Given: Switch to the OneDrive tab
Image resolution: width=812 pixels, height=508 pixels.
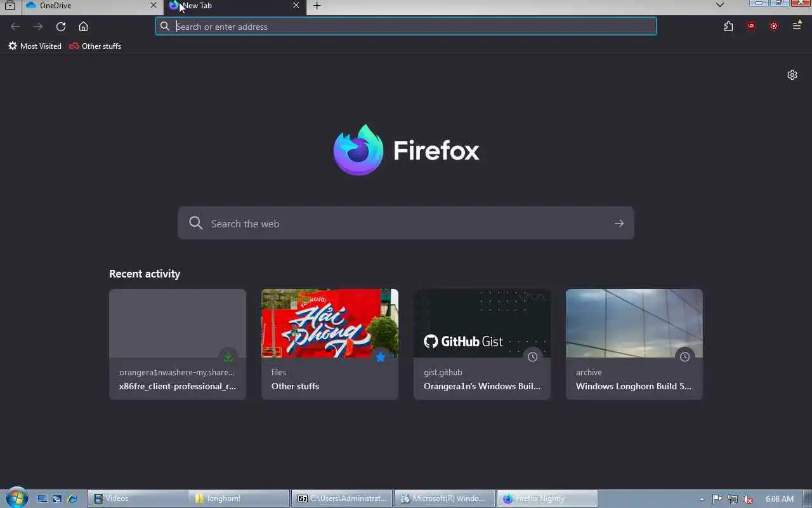Looking at the screenshot, I should click(x=91, y=6).
